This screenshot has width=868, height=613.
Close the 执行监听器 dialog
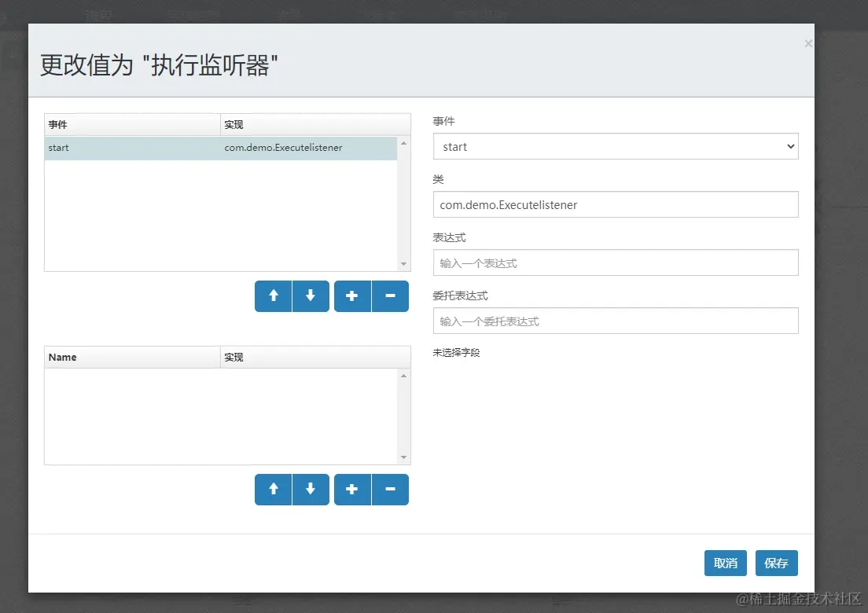[808, 44]
